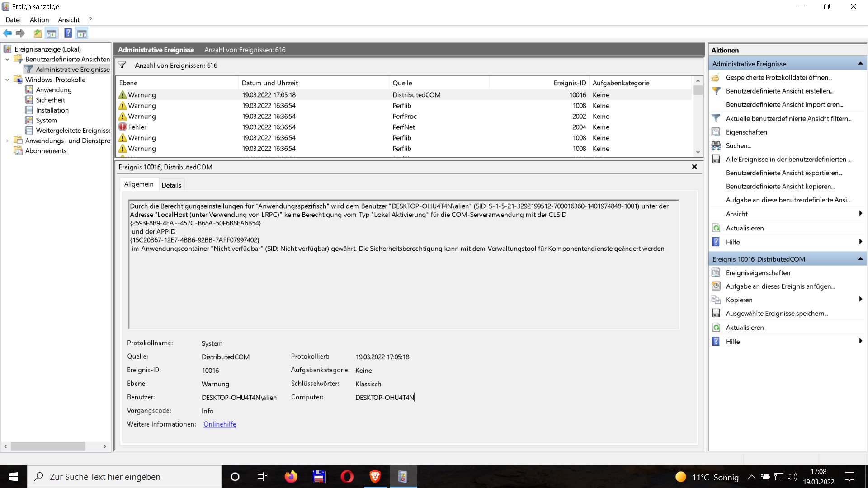The height and width of the screenshot is (488, 868).
Task: Expand the Ansicht submenu arrow
Action: 860,214
